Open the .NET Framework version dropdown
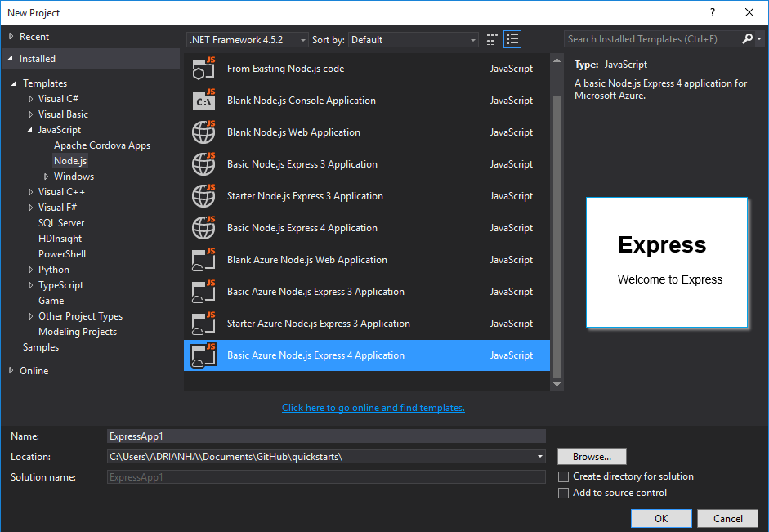The width and height of the screenshot is (769, 532). [302, 39]
